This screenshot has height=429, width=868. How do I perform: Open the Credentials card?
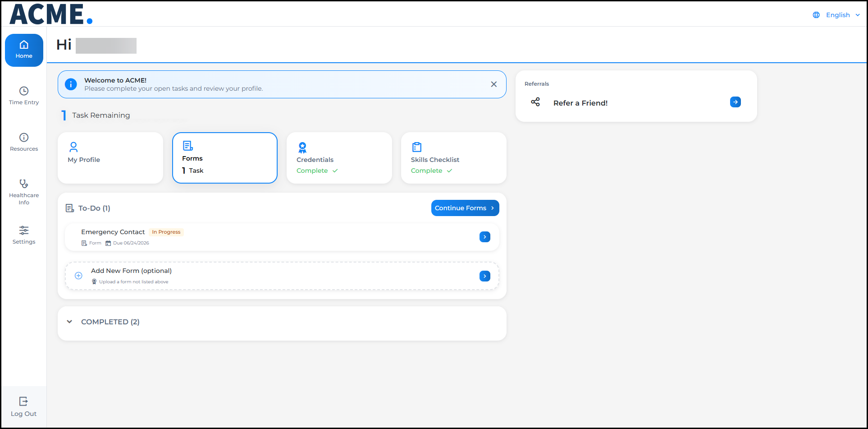[339, 158]
